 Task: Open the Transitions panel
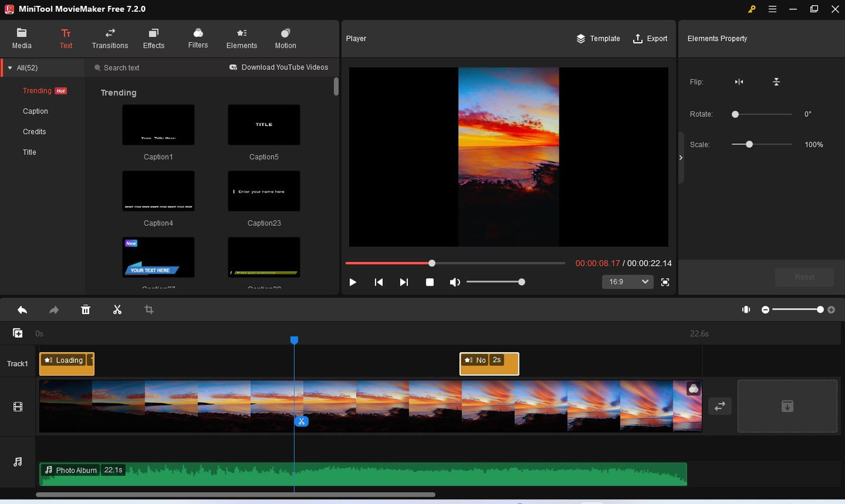click(109, 38)
